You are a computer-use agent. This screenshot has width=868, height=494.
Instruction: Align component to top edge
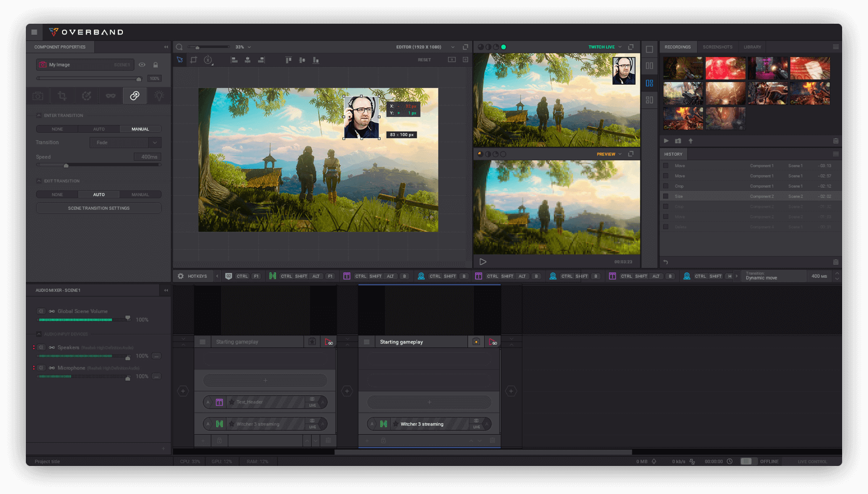coord(288,60)
